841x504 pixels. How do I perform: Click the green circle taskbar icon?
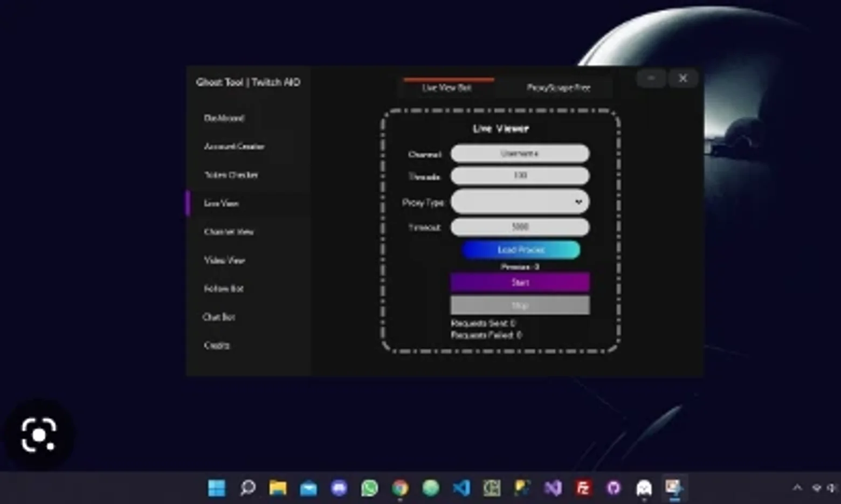[431, 488]
